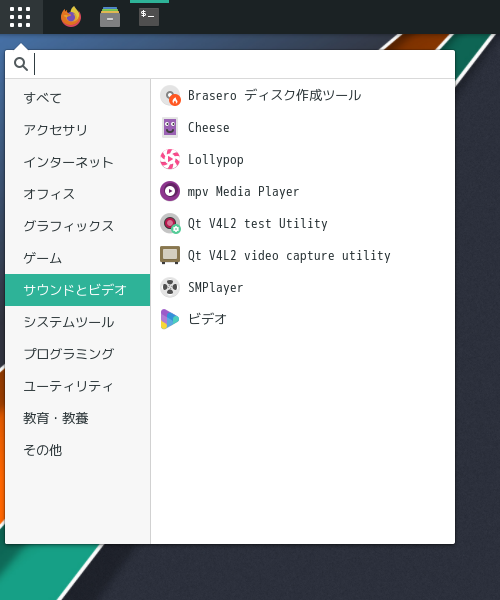Open the file manager panel icon
Image resolution: width=500 pixels, height=600 pixels.
110,17
